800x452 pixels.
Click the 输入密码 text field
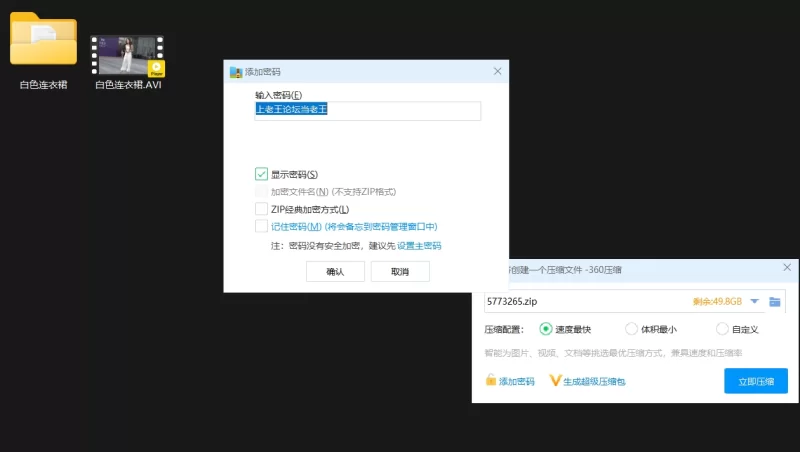point(368,111)
